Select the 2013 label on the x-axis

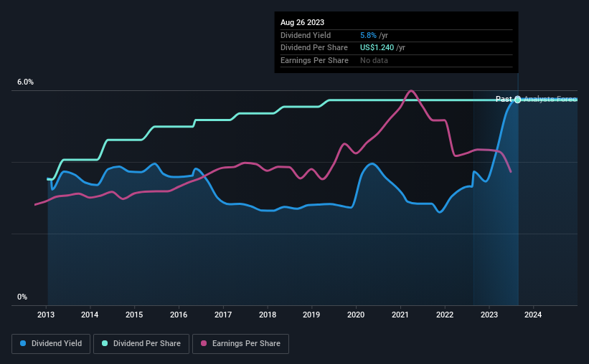coord(46,315)
